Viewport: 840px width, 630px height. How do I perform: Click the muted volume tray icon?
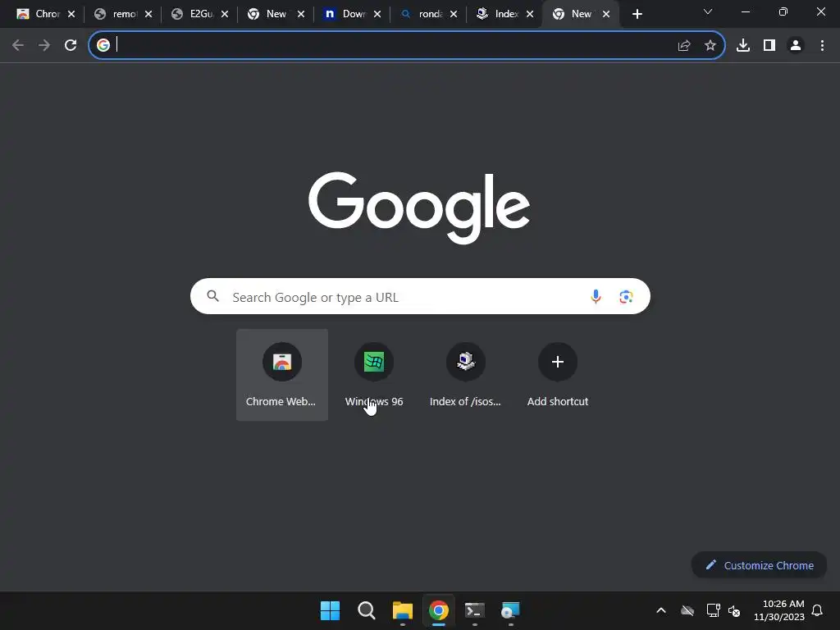734,610
